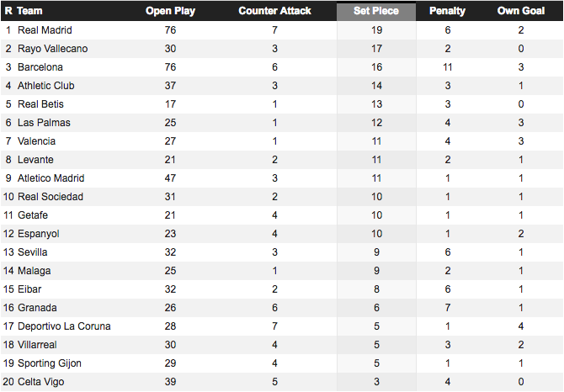Click the Own Goal column header

521,11
